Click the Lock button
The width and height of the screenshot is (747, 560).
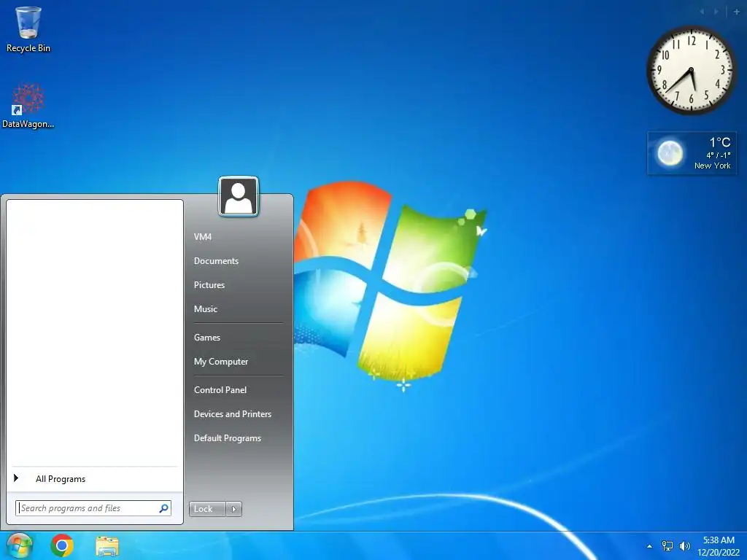207,509
